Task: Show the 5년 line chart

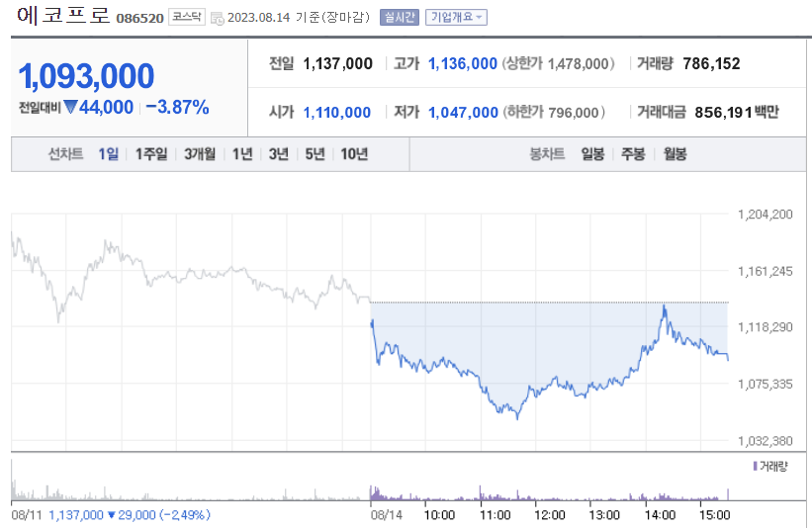Action: click(315, 153)
